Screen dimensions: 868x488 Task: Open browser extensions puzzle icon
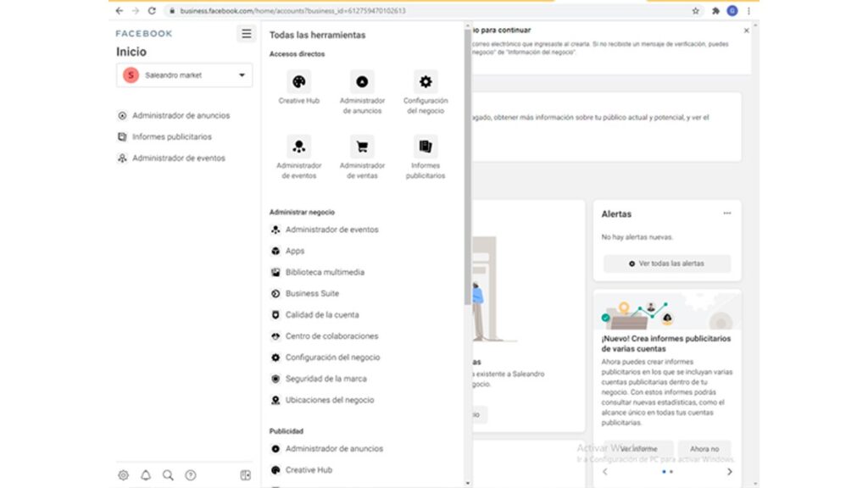pyautogui.click(x=715, y=10)
